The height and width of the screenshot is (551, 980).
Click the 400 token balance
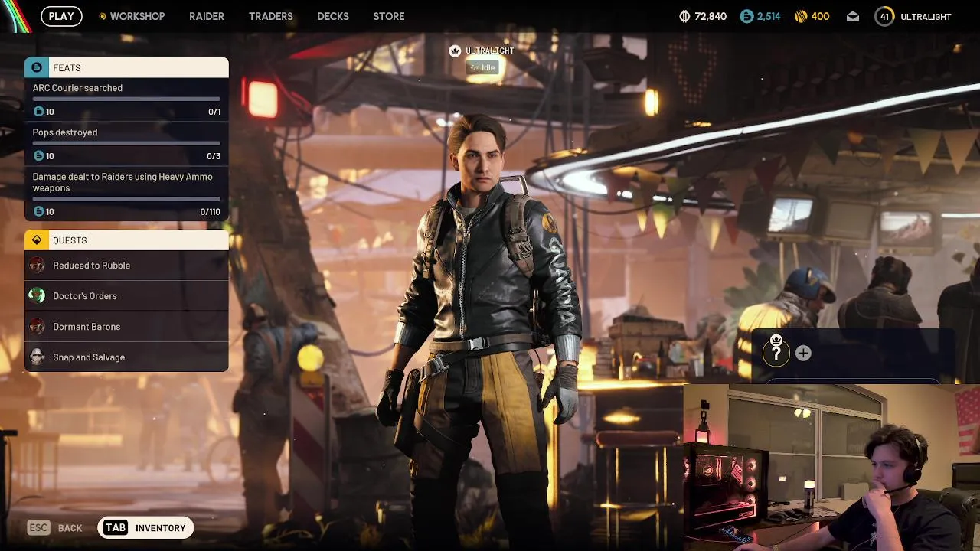pos(820,16)
